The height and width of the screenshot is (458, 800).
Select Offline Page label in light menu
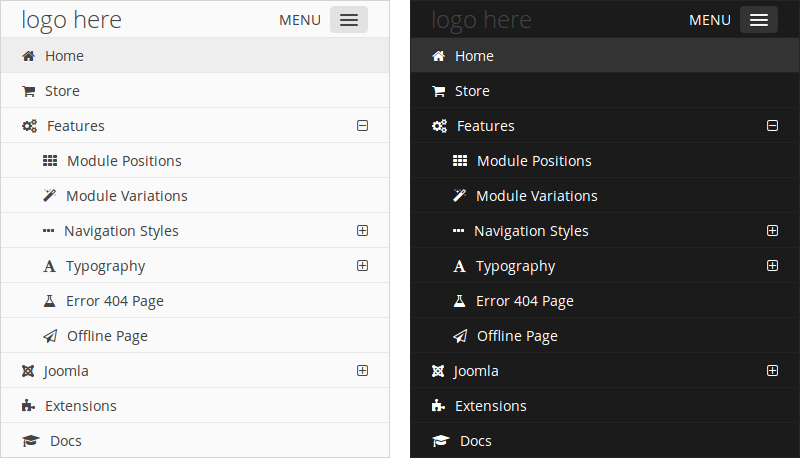tap(108, 337)
